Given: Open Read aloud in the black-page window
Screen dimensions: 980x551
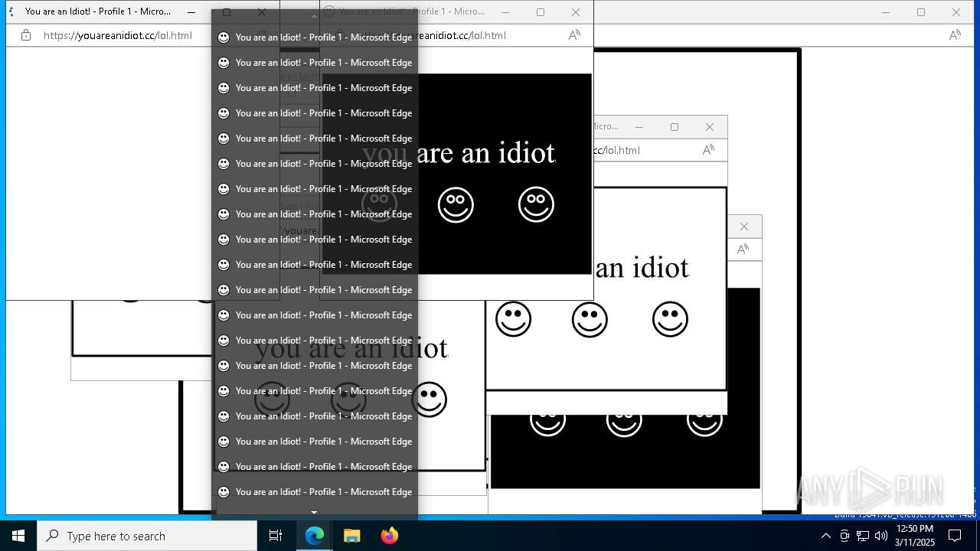Looking at the screenshot, I should click(x=574, y=35).
